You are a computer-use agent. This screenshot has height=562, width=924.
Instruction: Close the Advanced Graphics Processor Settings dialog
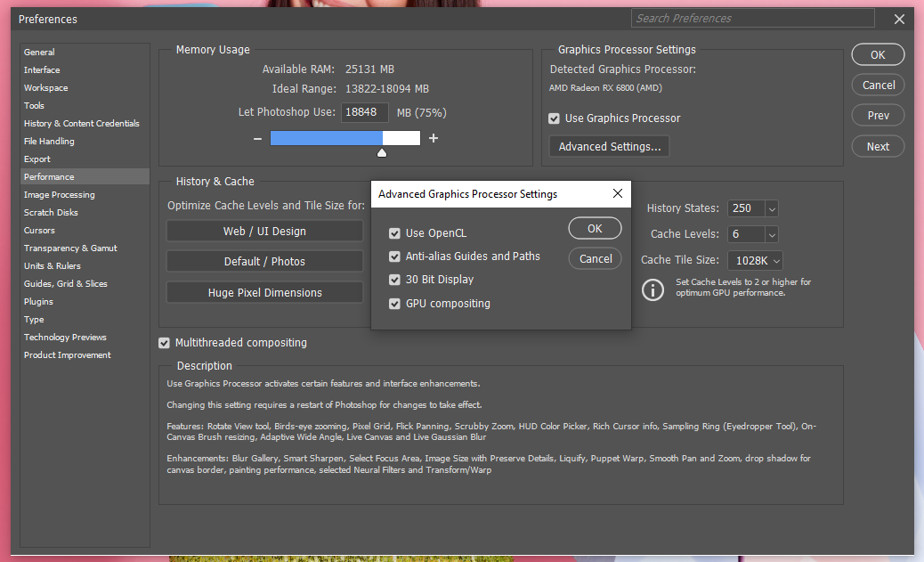tap(618, 193)
